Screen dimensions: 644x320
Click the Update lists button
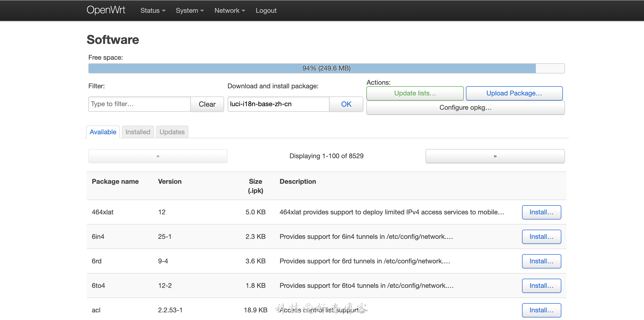[x=415, y=93]
